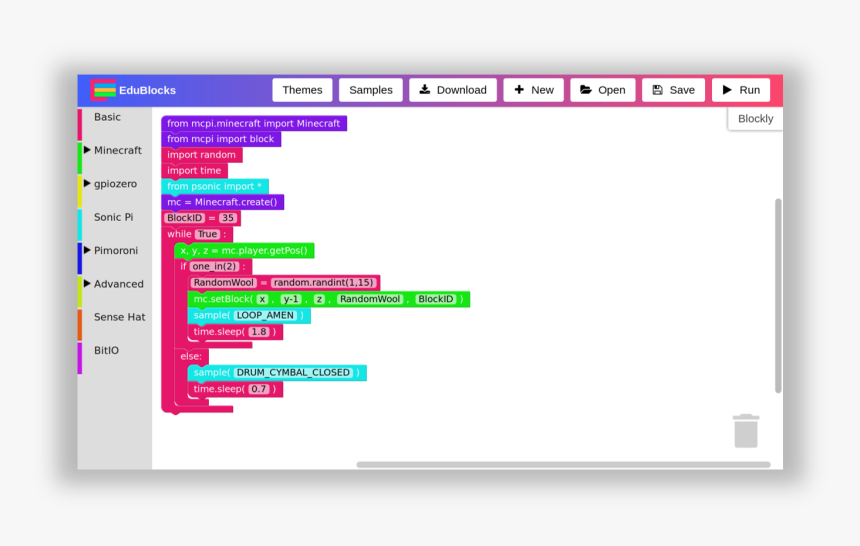
Task: Click the Save button label
Action: (x=682, y=90)
